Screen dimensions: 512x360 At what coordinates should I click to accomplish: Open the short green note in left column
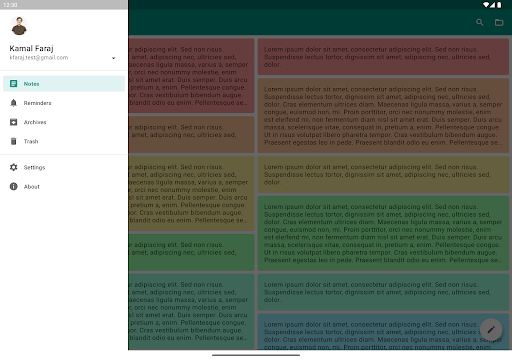[191, 252]
